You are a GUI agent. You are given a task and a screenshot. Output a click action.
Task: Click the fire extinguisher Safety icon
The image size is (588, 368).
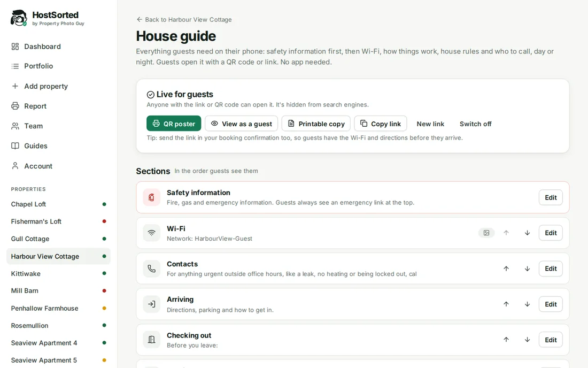[x=151, y=197]
